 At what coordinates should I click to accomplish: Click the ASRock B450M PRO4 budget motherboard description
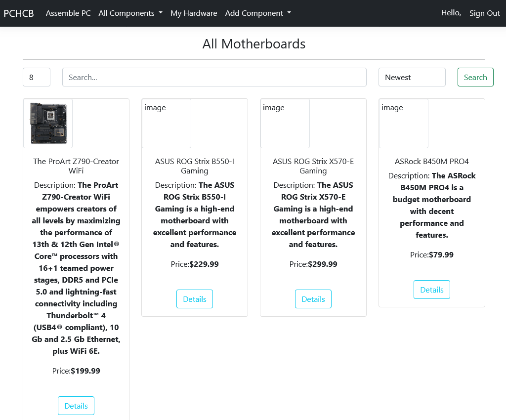pos(432,205)
